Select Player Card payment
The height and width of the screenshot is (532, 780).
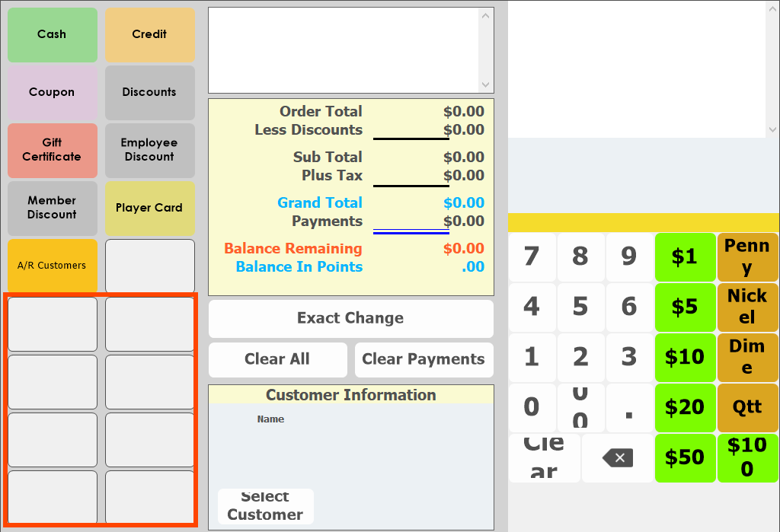pyautogui.click(x=149, y=208)
